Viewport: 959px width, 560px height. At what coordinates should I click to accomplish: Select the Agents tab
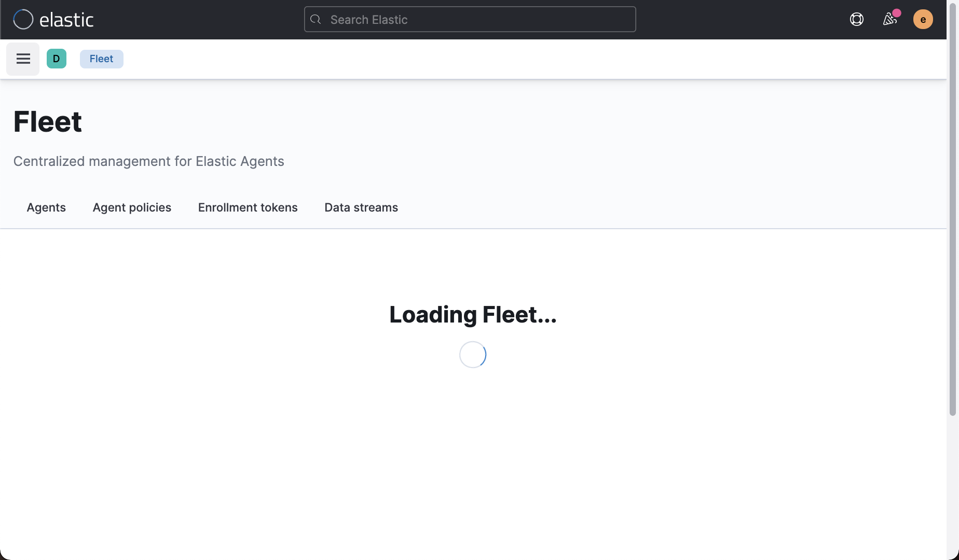coord(46,207)
